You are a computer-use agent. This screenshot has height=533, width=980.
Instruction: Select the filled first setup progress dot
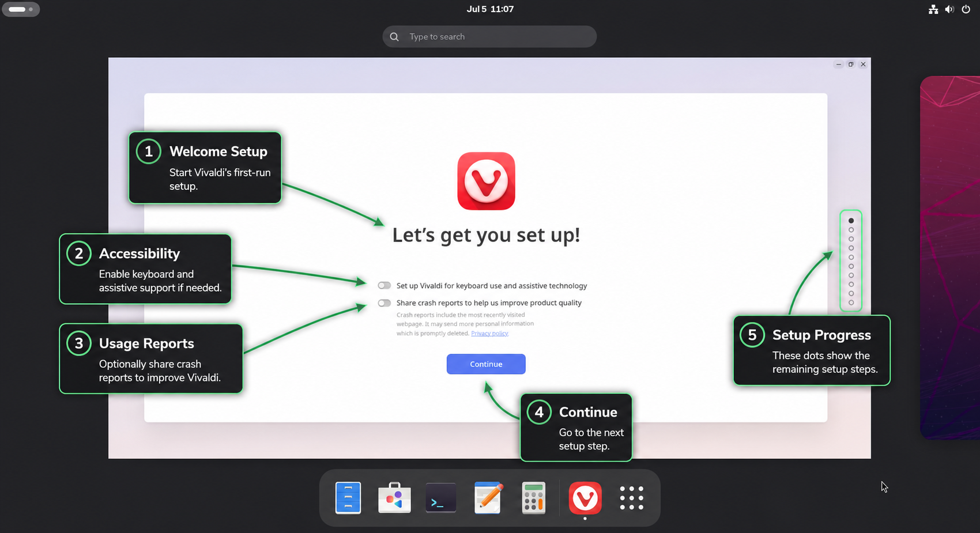click(851, 221)
